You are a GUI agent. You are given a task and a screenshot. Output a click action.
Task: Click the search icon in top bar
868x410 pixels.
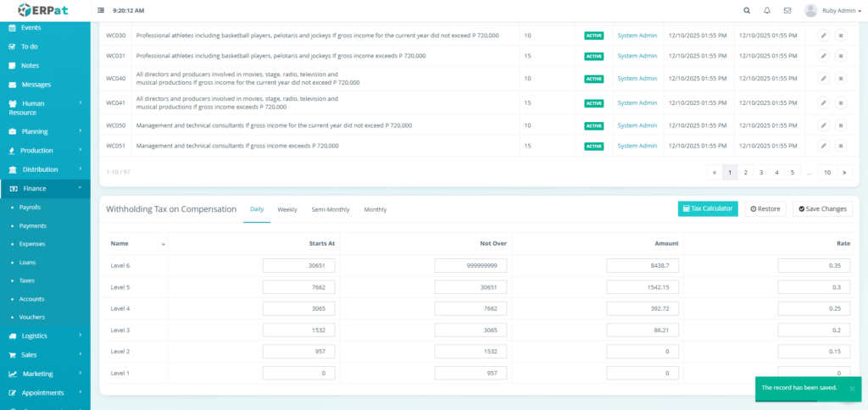(746, 10)
